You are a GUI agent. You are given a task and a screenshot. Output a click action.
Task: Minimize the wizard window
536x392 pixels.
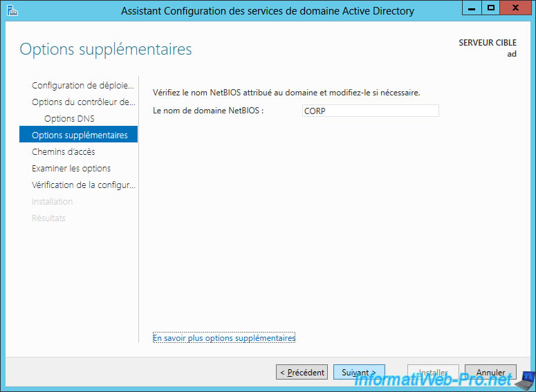coord(472,8)
